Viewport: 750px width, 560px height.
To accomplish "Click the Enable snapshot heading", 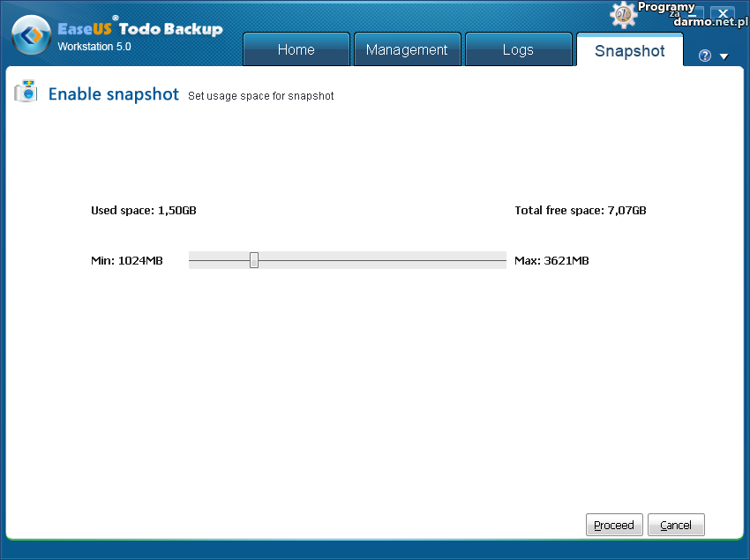I will tap(113, 94).
